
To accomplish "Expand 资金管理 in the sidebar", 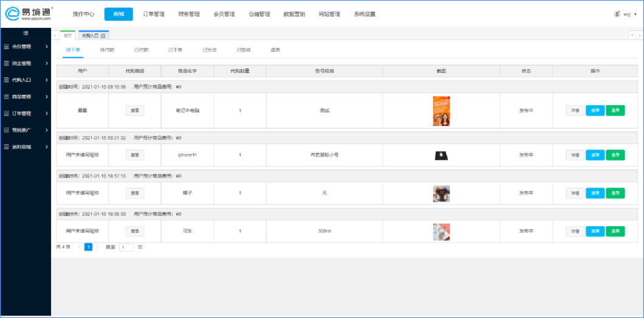I will pos(26,63).
